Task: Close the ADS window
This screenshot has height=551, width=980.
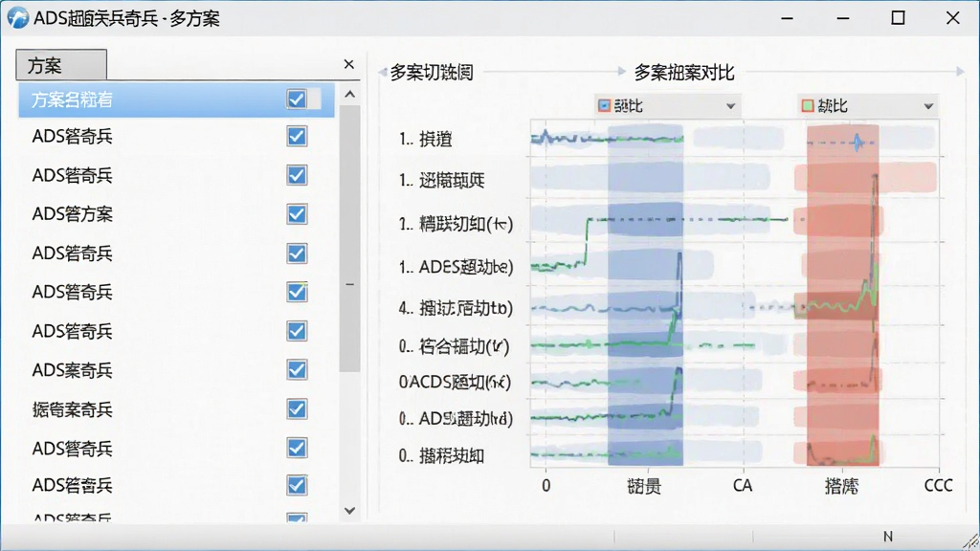Action: (x=952, y=18)
